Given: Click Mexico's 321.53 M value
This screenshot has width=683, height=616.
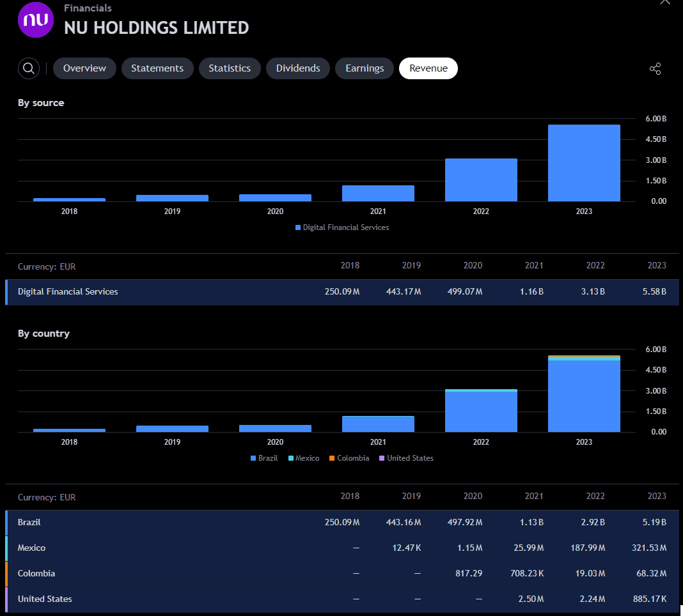Looking at the screenshot, I should [649, 548].
